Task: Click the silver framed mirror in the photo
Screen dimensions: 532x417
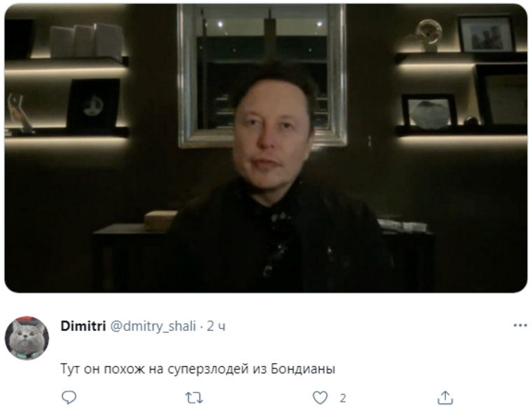Action: (x=262, y=76)
